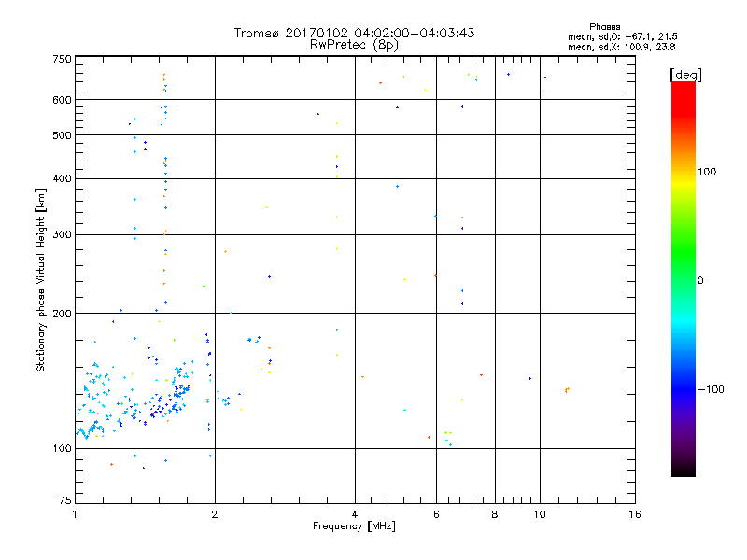
Task: Select the "mean, sd,X: 100.9, 23.8" line
Action: pyautogui.click(x=621, y=47)
